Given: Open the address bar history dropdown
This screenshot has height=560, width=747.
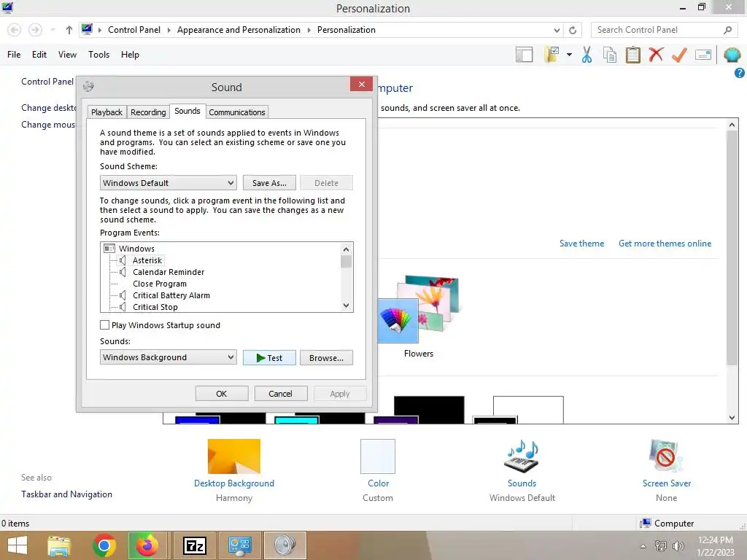Looking at the screenshot, I should tap(557, 30).
